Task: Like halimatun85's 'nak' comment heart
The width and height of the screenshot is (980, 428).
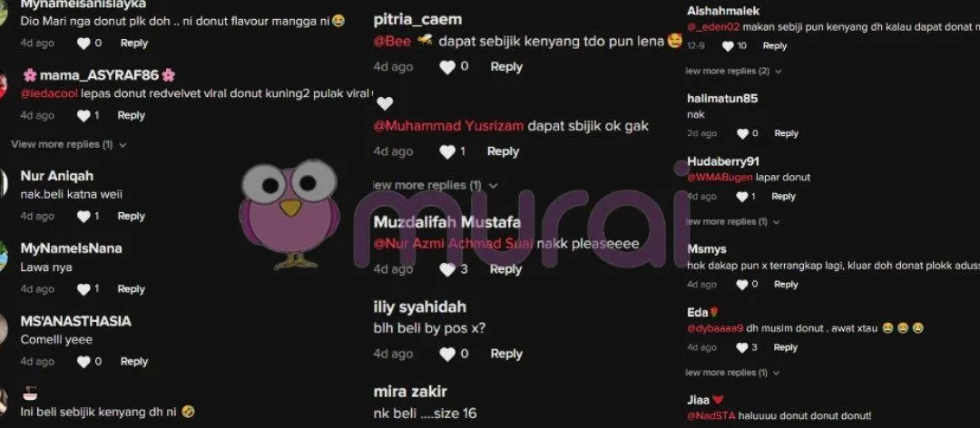Action: click(x=742, y=133)
